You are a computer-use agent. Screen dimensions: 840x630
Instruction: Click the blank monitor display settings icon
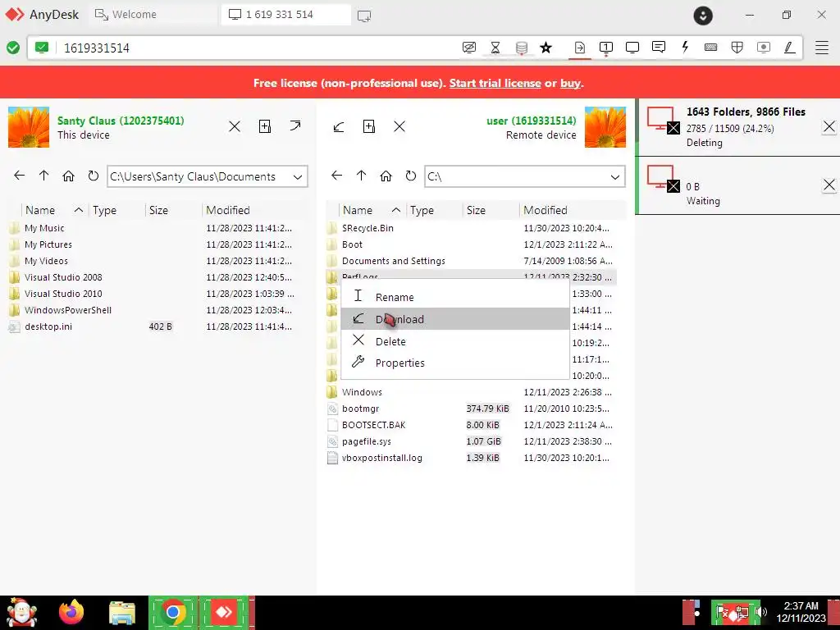(632, 48)
